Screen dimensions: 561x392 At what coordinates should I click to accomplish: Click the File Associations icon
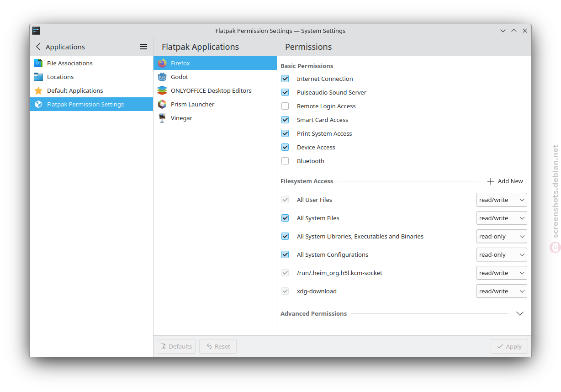click(38, 63)
